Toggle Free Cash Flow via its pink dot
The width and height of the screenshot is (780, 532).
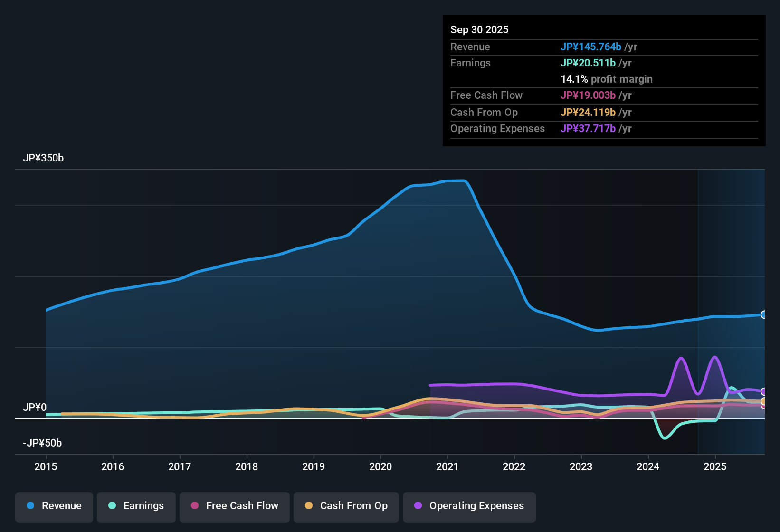coord(195,506)
